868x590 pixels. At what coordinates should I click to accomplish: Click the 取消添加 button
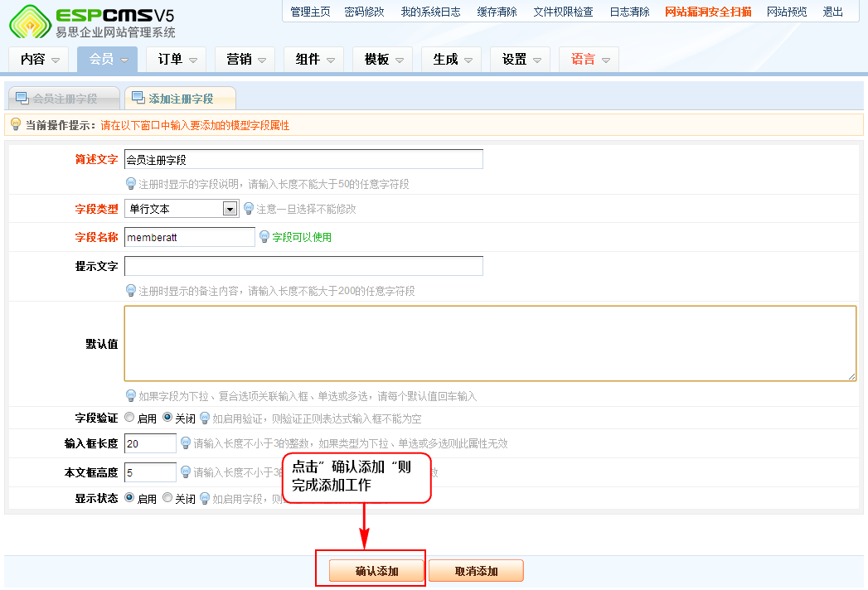click(476, 571)
